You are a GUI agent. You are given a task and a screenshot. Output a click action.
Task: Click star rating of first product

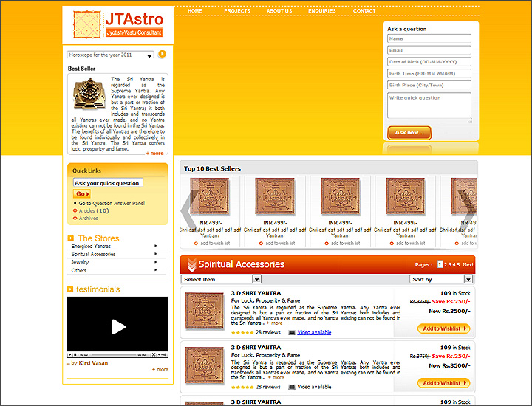click(242, 333)
